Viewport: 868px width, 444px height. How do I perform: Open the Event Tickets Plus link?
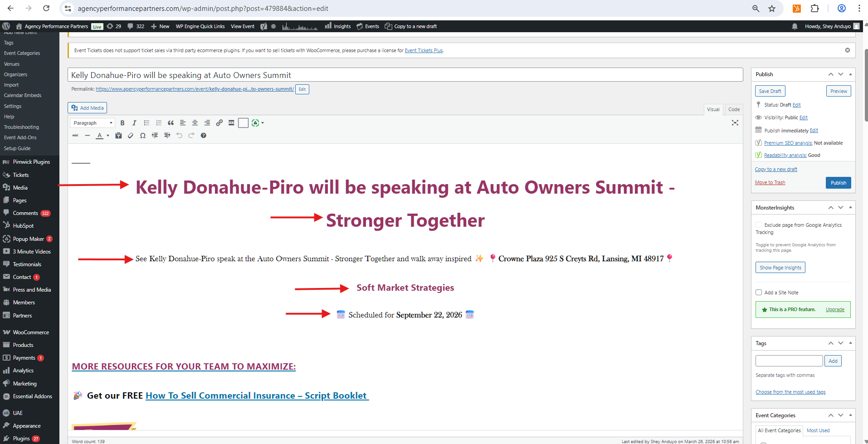424,50
